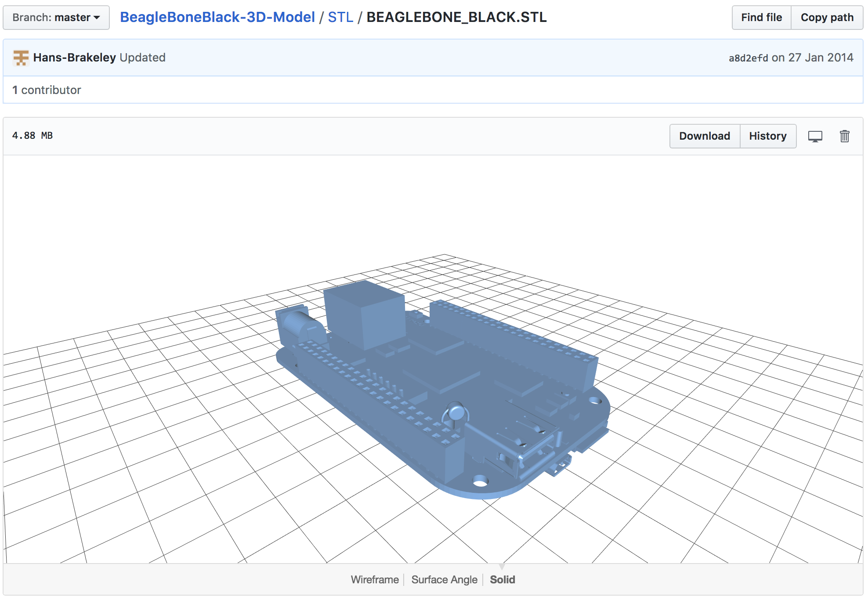The image size is (868, 600).
Task: Click the desktop monitor icon
Action: [x=815, y=137]
